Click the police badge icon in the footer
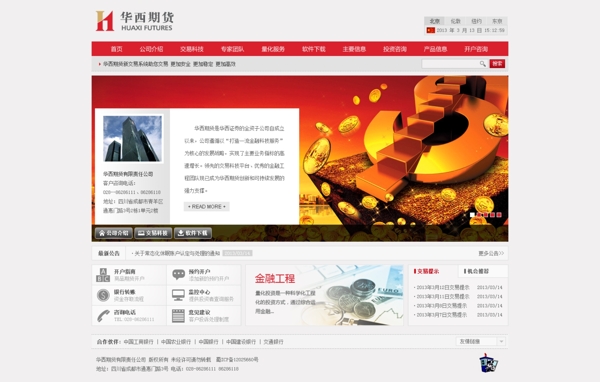The image size is (600, 382). point(488,363)
